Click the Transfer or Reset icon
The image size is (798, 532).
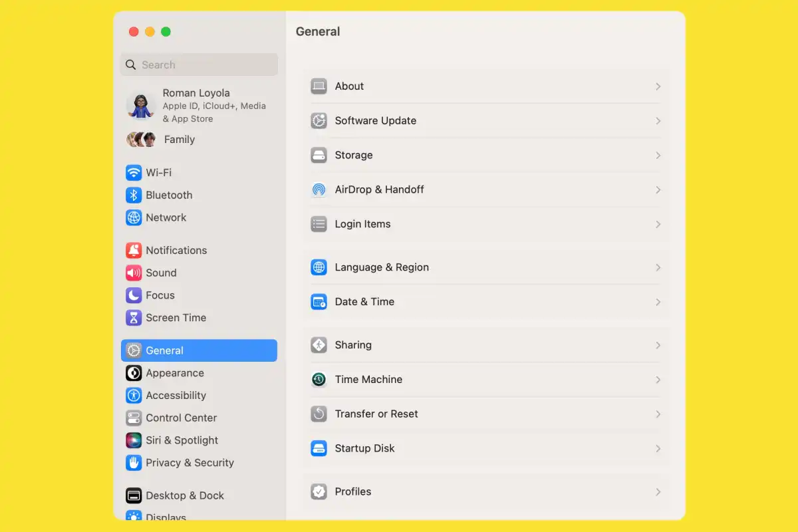pos(319,414)
